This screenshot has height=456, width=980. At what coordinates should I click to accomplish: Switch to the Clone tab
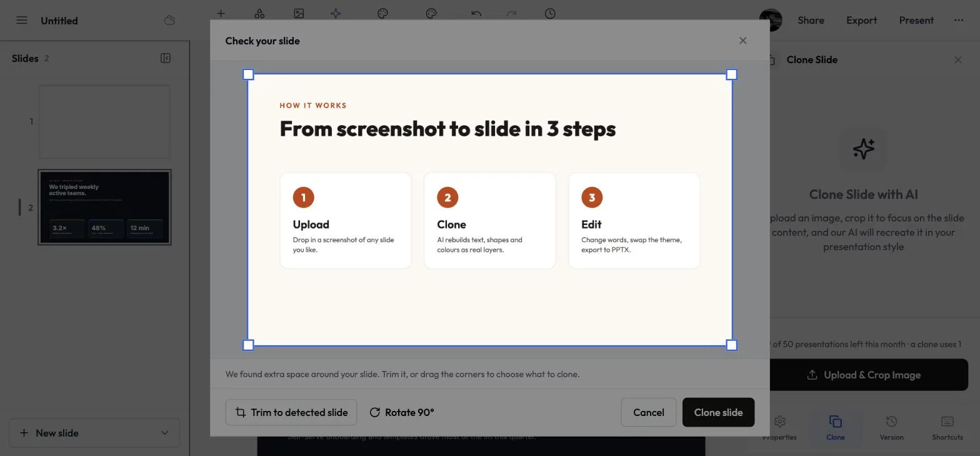pyautogui.click(x=836, y=427)
